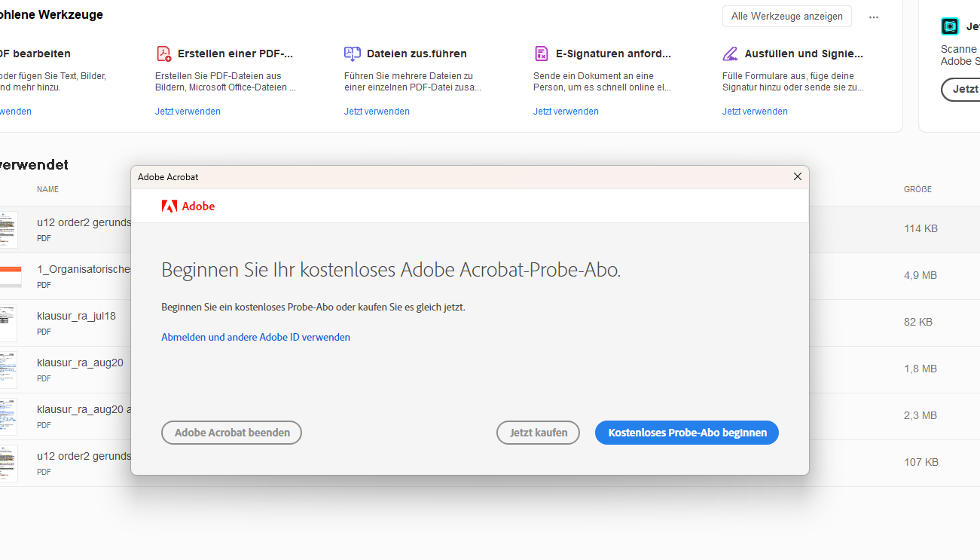Click Adobe Acrobat beenden button
Screen dimensions: 980x560
click(x=231, y=433)
